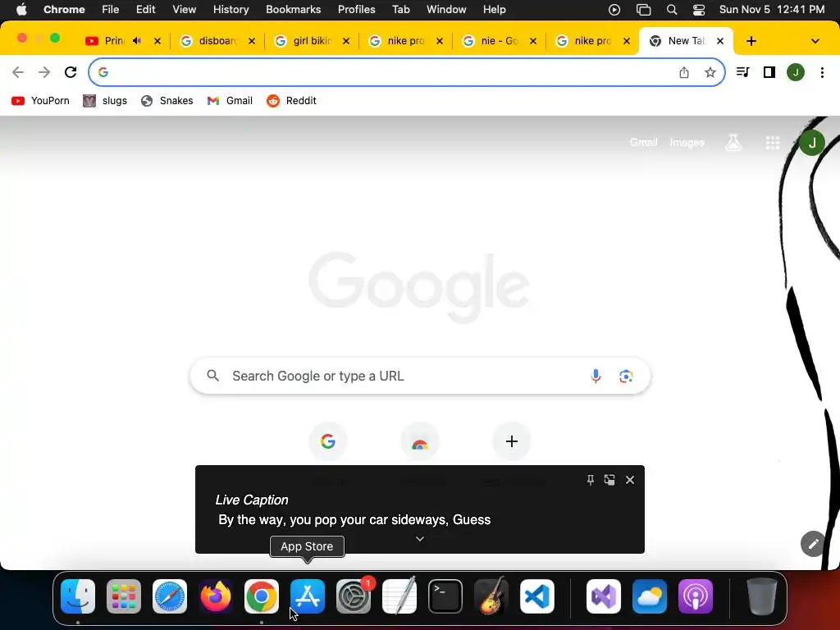840x630 pixels.
Task: Open Trash from the Dock
Action: click(x=762, y=596)
